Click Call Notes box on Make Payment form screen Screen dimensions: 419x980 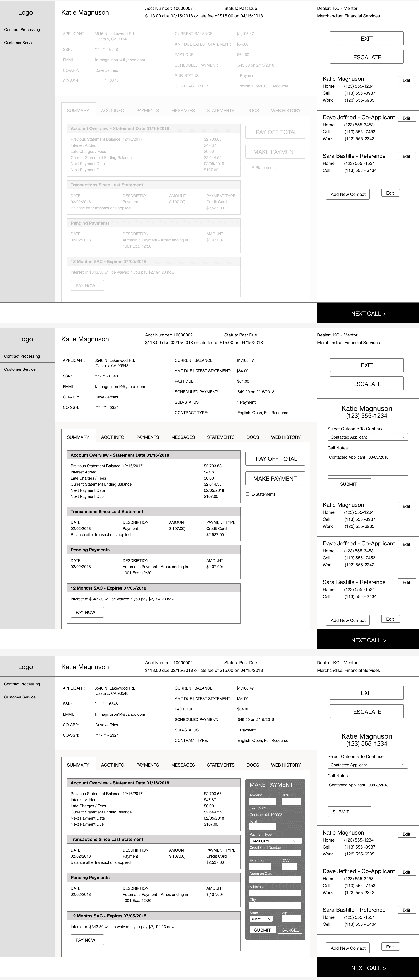click(368, 792)
